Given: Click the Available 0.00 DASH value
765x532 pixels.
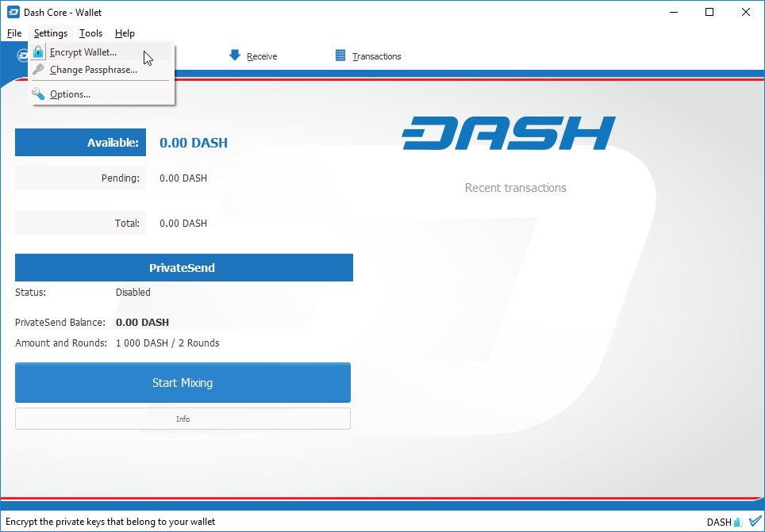Looking at the screenshot, I should click(194, 143).
